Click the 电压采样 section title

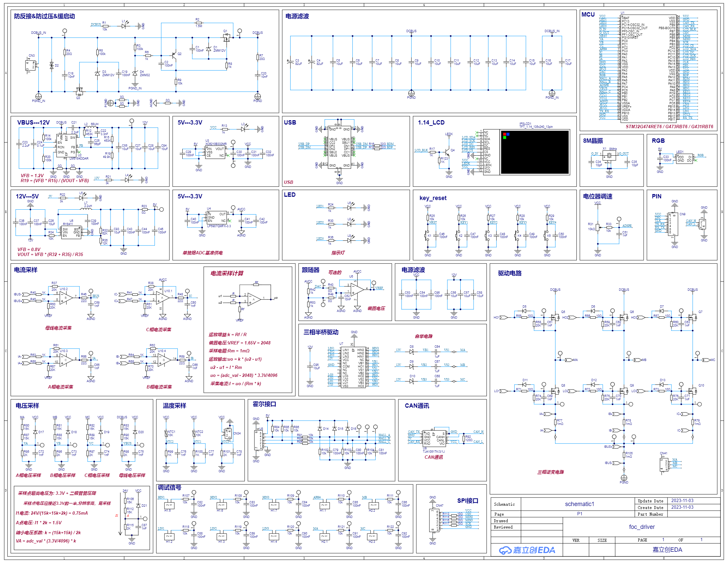pos(27,406)
